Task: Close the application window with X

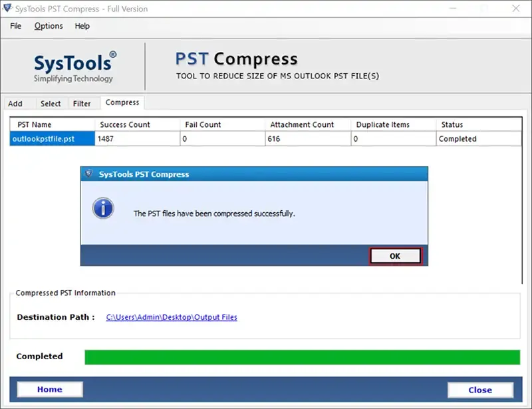Action: (x=516, y=9)
